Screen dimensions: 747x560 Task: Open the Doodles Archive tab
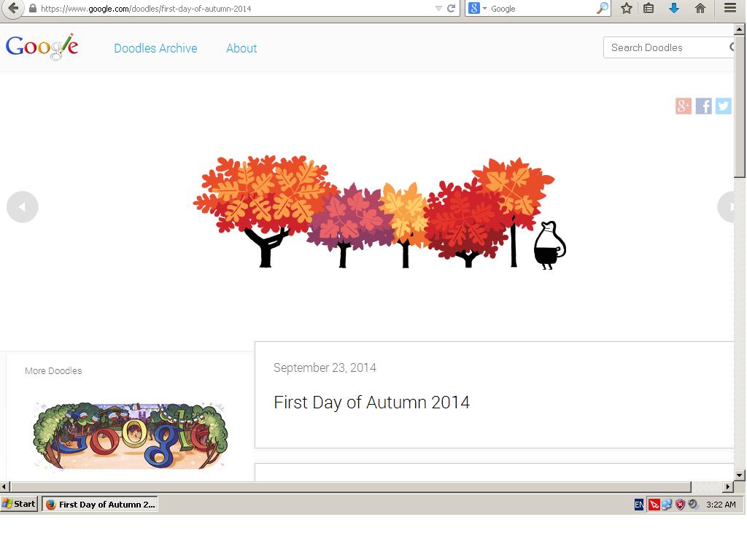(x=155, y=48)
